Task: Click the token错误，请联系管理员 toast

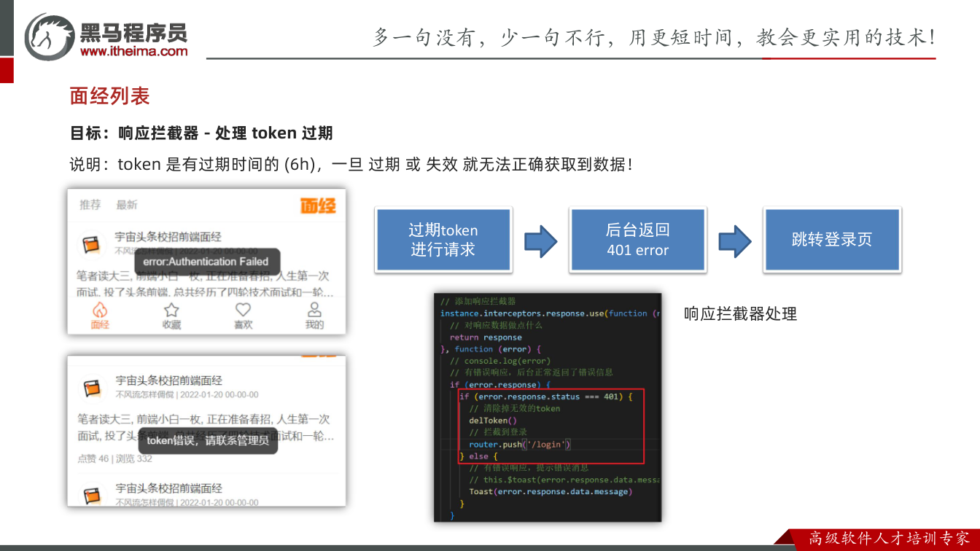Action: tap(208, 440)
